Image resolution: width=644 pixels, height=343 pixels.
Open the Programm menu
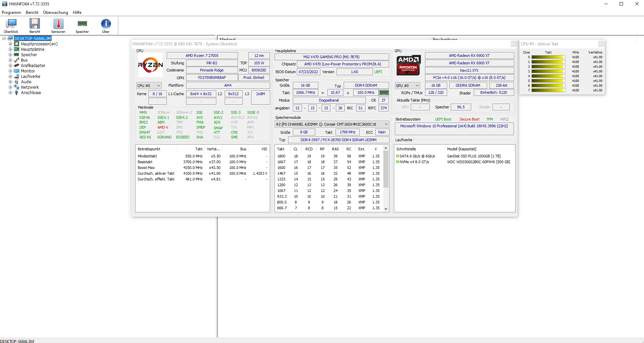[x=11, y=13]
